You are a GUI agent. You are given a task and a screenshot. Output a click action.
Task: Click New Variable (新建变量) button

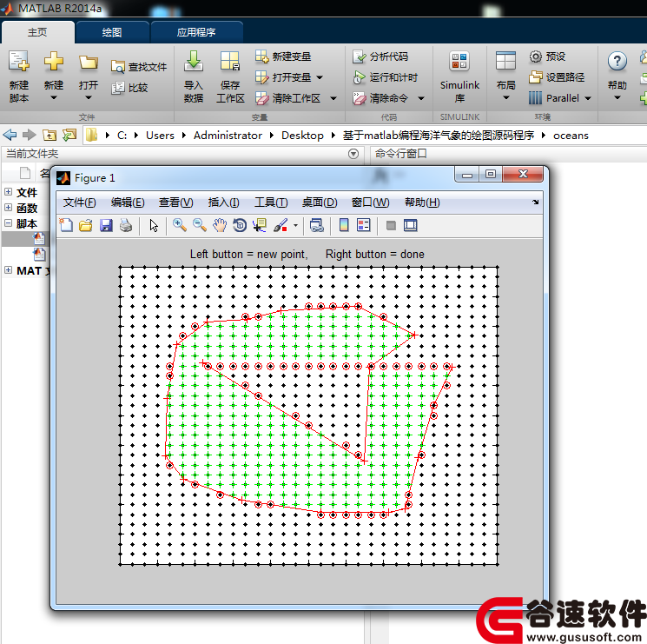[283, 56]
